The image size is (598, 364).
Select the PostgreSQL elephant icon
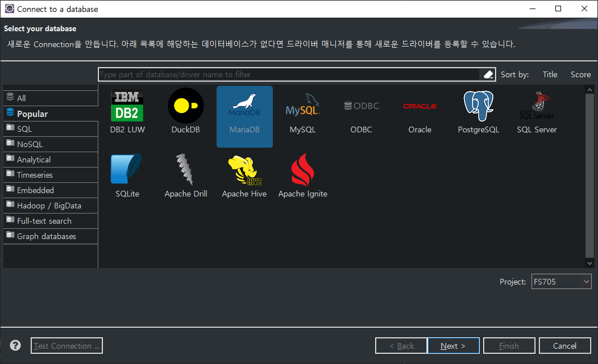click(478, 106)
